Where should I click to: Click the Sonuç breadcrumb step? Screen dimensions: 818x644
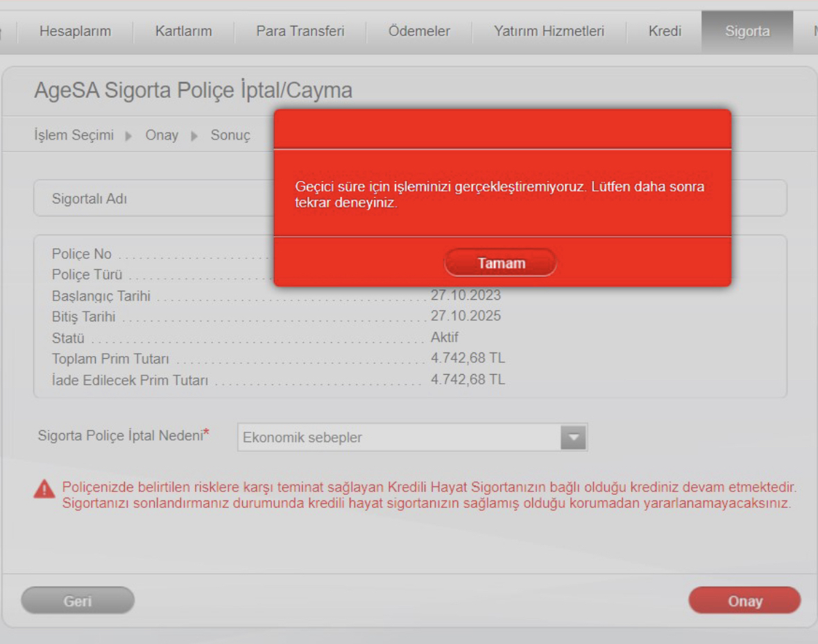(230, 136)
